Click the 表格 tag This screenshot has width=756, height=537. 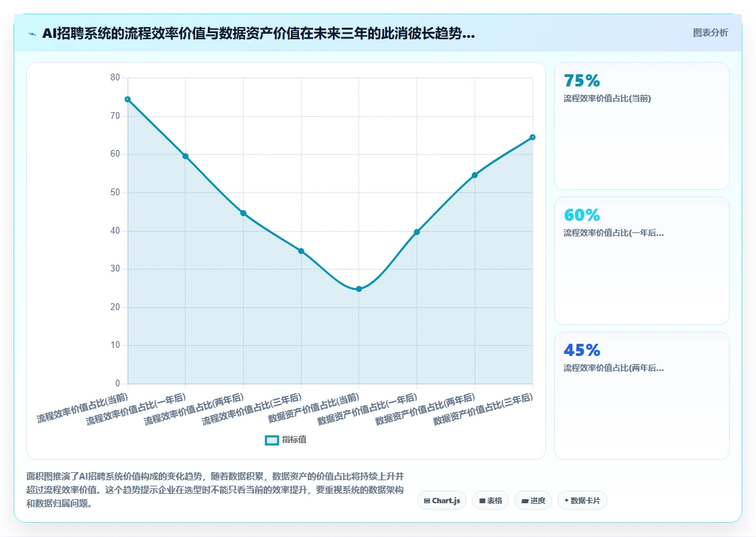point(490,501)
